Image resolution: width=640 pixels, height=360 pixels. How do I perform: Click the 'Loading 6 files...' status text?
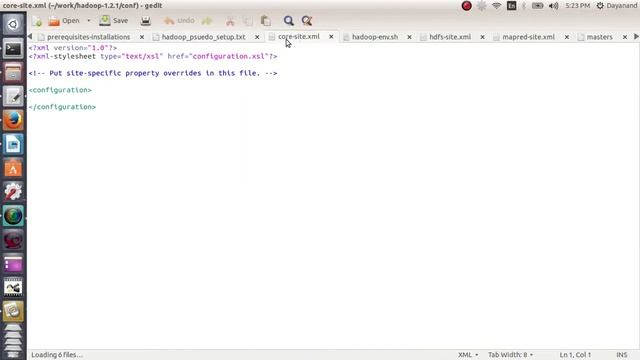pyautogui.click(x=57, y=355)
